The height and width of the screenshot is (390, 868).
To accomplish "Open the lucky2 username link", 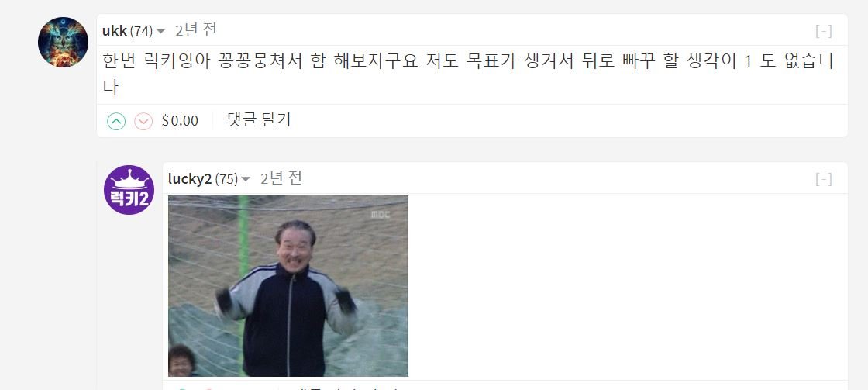I will 190,179.
